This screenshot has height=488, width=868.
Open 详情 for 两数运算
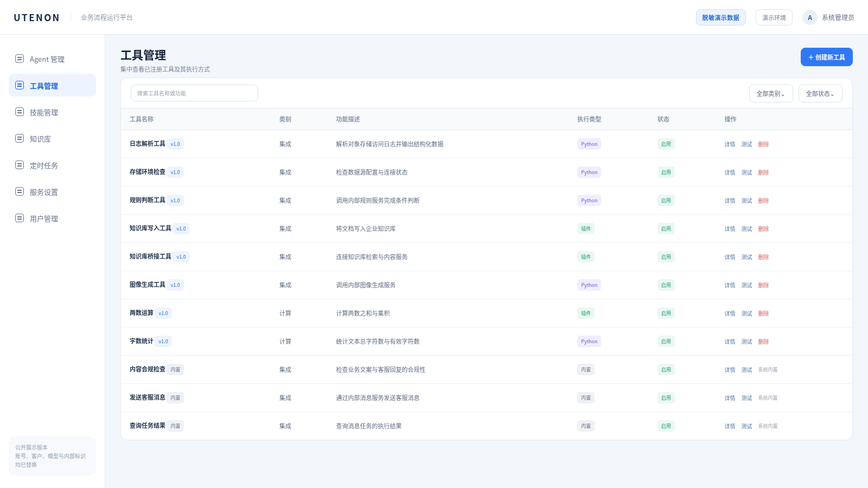pyautogui.click(x=730, y=313)
